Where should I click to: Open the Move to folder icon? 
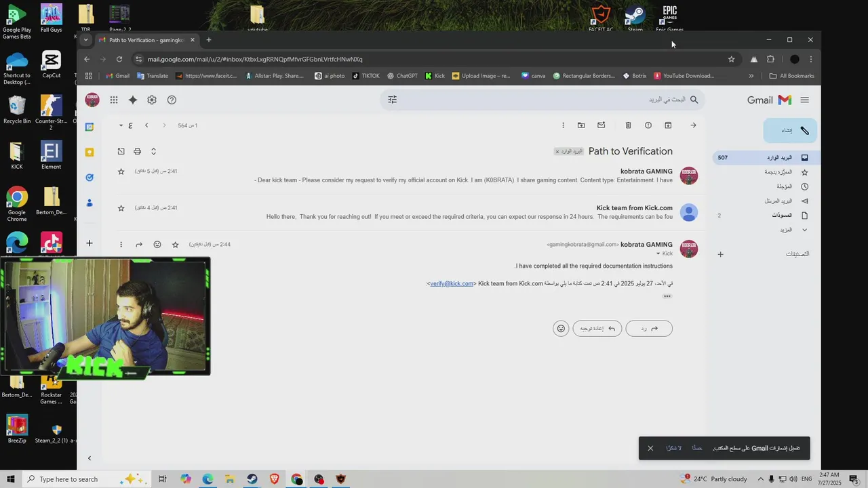(581, 125)
